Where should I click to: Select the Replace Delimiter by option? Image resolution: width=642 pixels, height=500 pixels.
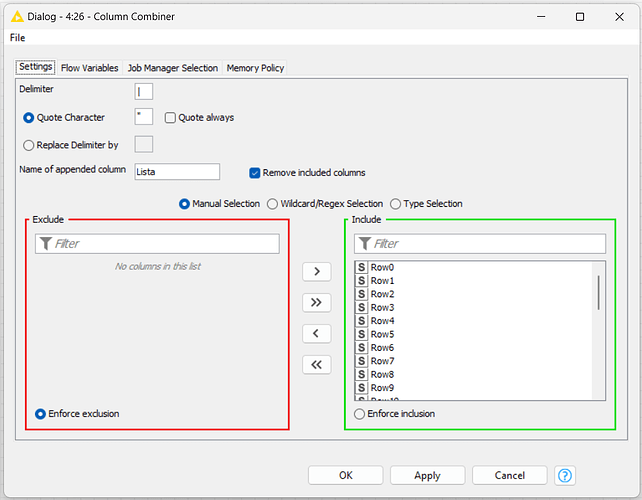pyautogui.click(x=29, y=145)
